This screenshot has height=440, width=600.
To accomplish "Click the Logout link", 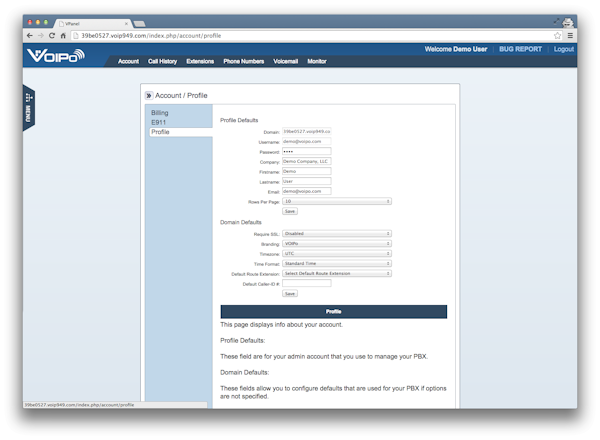I will 564,49.
